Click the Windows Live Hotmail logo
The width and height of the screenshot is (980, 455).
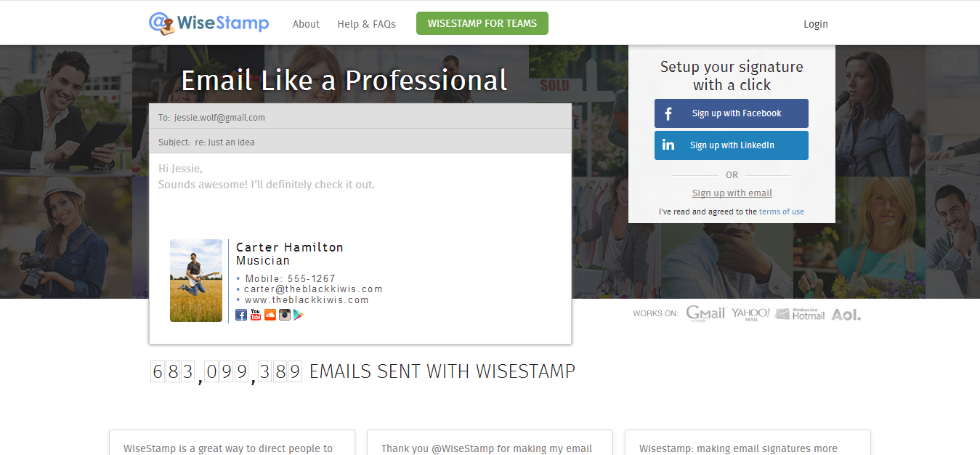pos(800,314)
